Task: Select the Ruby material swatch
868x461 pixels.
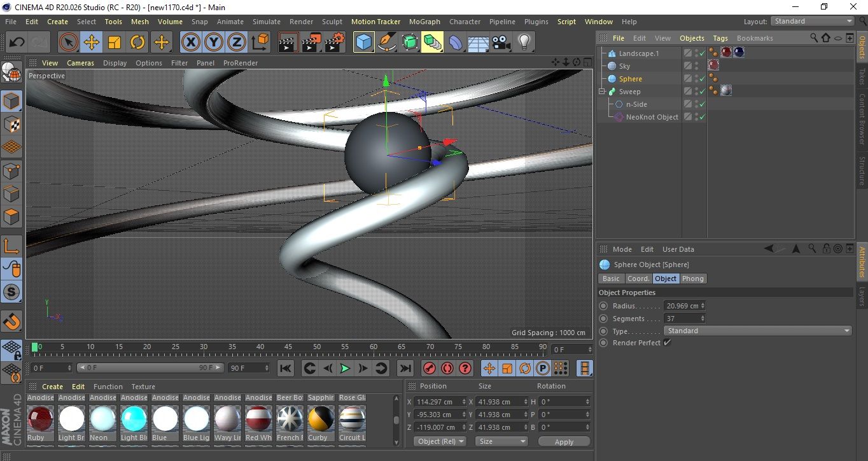Action: [x=40, y=420]
